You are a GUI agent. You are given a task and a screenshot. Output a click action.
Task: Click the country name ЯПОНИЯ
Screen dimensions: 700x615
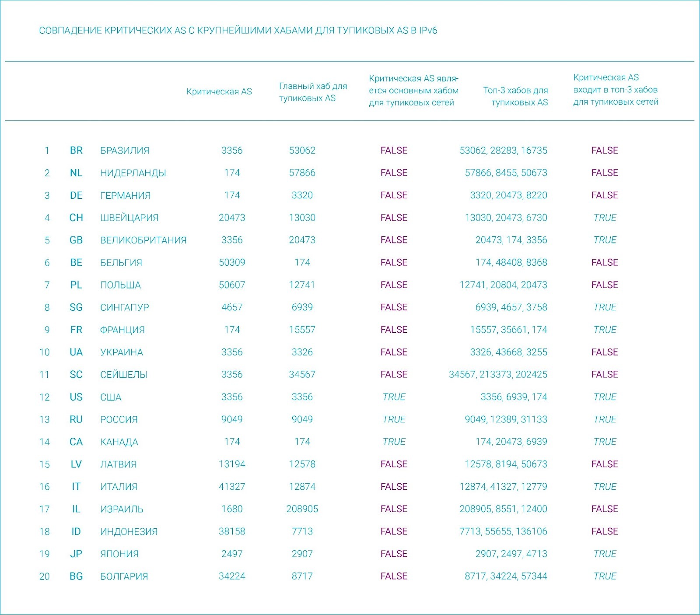pyautogui.click(x=119, y=554)
